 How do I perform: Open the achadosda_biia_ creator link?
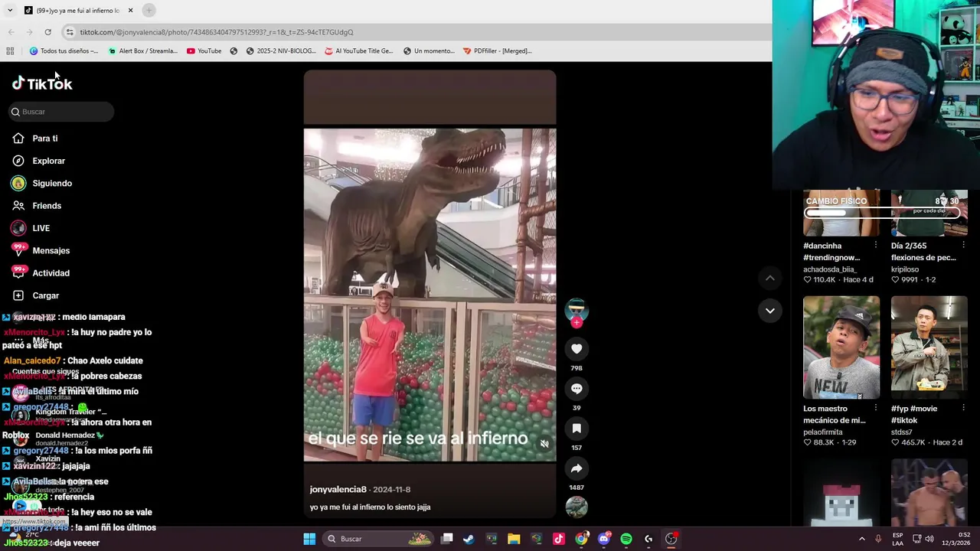coord(829,269)
